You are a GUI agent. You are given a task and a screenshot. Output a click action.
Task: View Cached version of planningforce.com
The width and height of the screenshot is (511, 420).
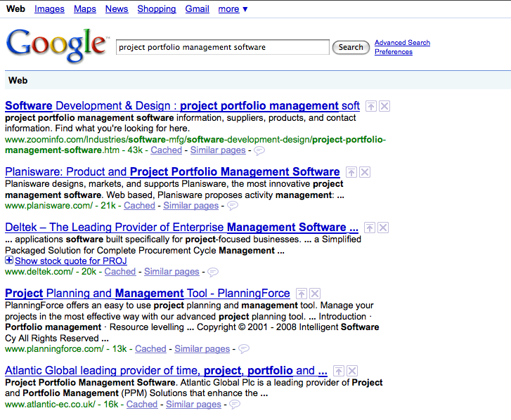(x=150, y=349)
